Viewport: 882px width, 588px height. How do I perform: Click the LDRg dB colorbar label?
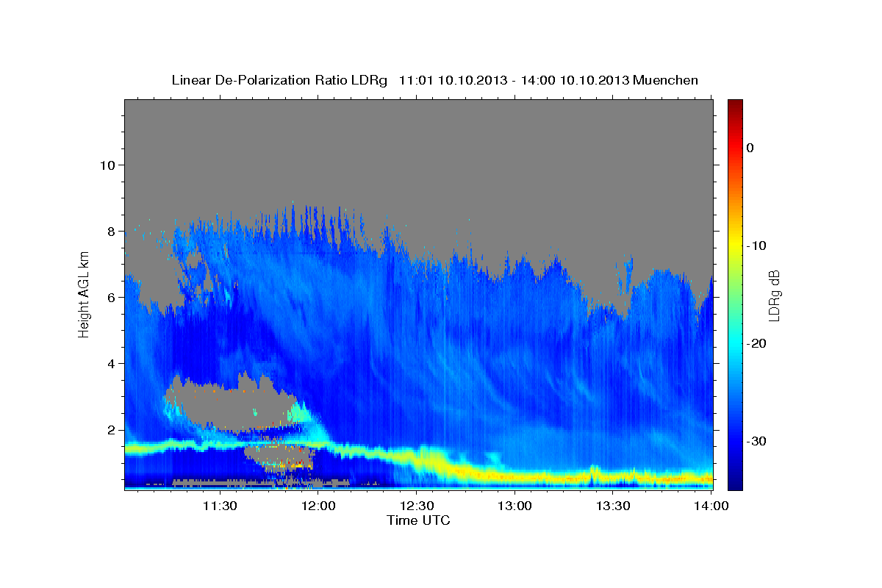coord(774,295)
